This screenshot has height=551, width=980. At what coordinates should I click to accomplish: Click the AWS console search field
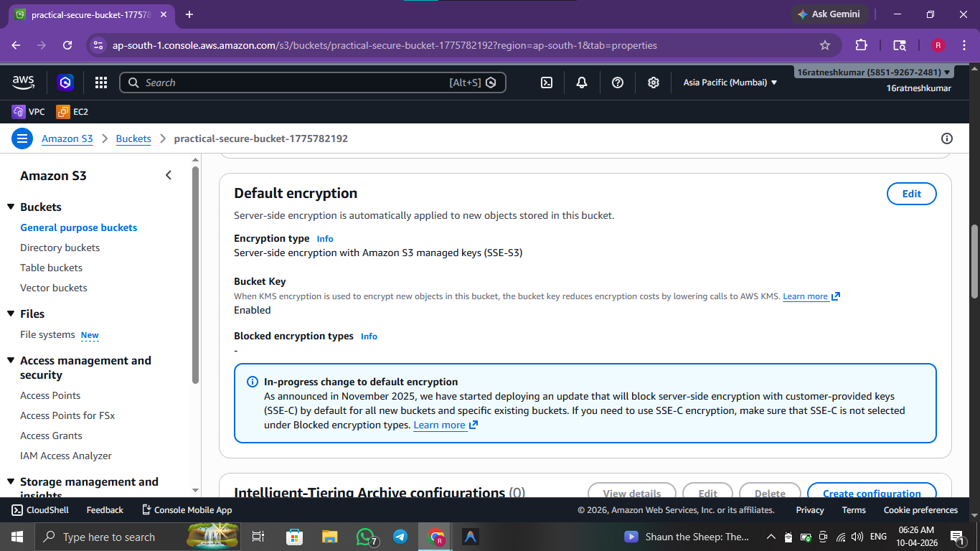[313, 83]
